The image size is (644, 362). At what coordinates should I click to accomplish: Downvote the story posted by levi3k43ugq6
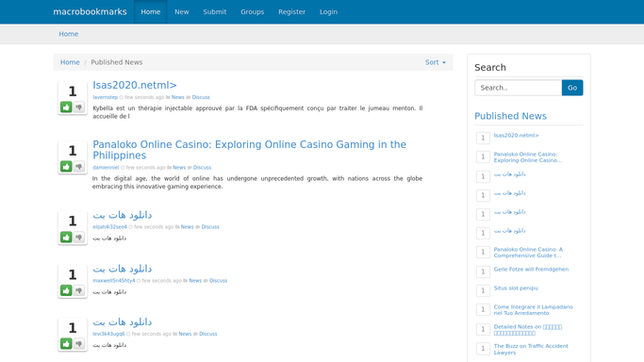pos(79,343)
